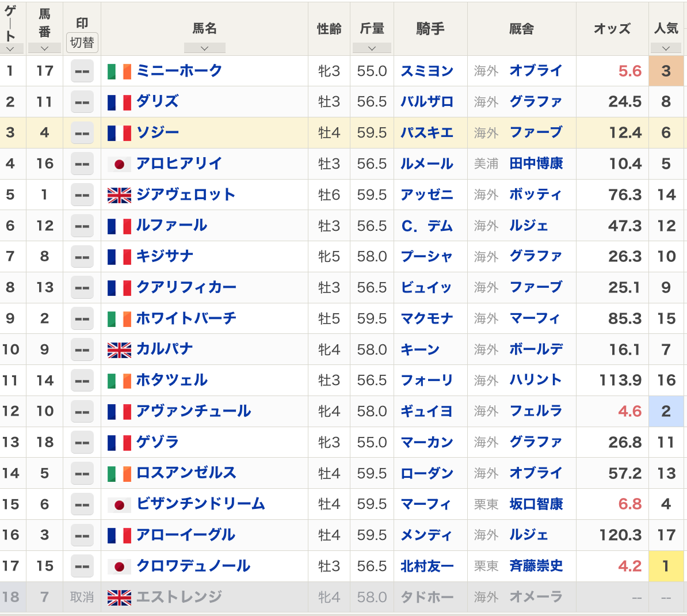Sort by popularity using 人気 column arrow
The image size is (687, 616).
pos(666,48)
